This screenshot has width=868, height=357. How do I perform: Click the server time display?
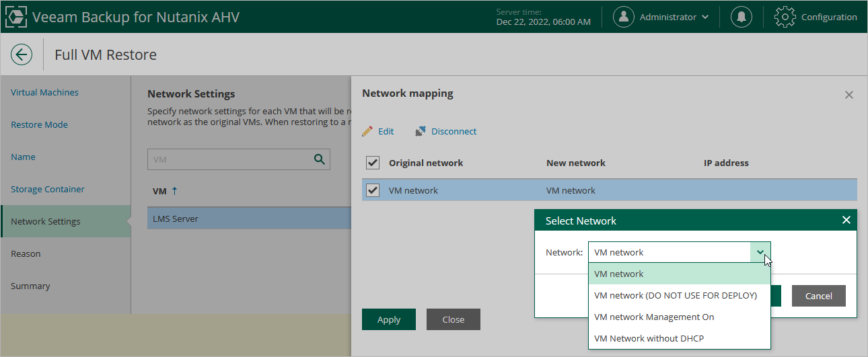[544, 17]
